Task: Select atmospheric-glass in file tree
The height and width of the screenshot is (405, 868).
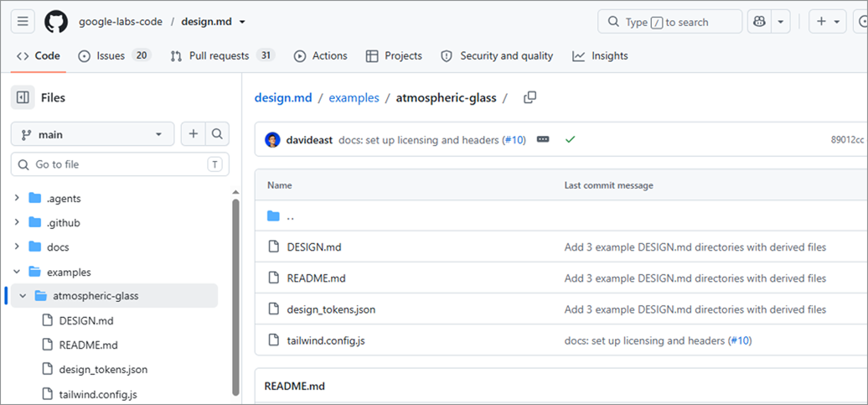Action: click(96, 296)
